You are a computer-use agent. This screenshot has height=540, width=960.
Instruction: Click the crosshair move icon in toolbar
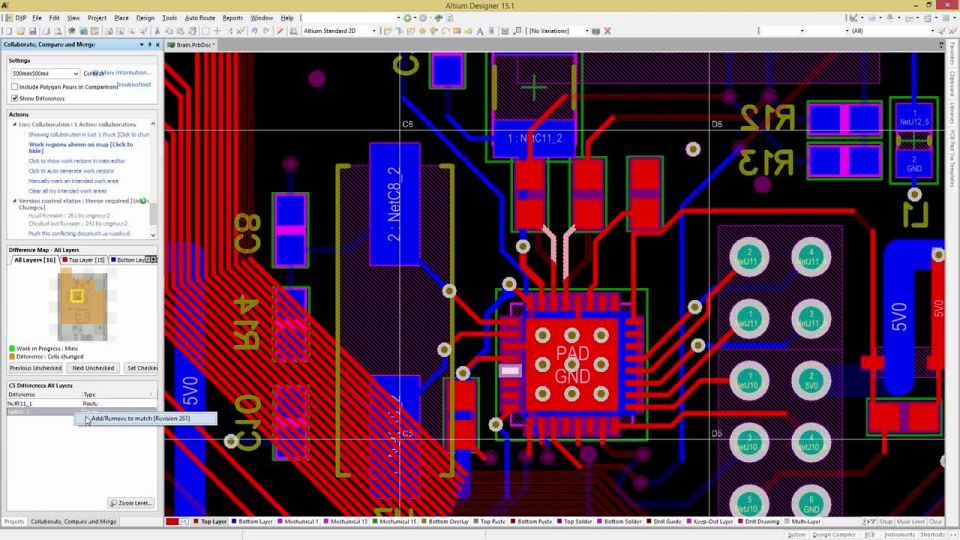(217, 31)
